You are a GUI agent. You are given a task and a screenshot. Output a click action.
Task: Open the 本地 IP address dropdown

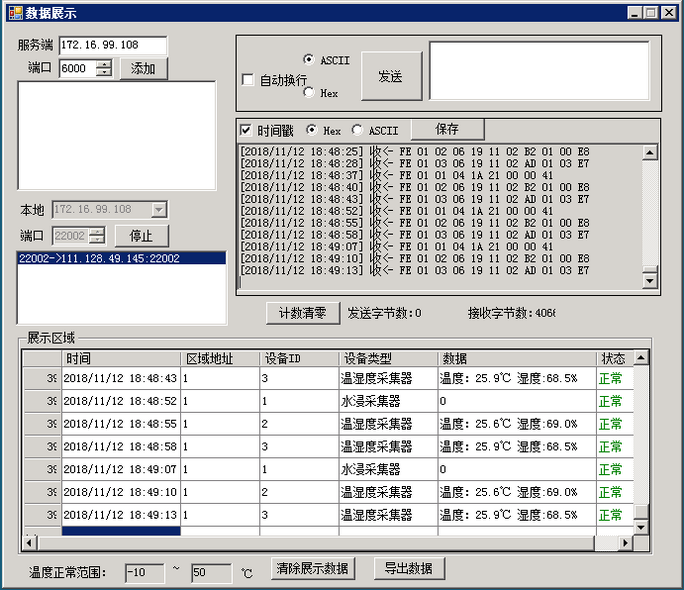(158, 210)
